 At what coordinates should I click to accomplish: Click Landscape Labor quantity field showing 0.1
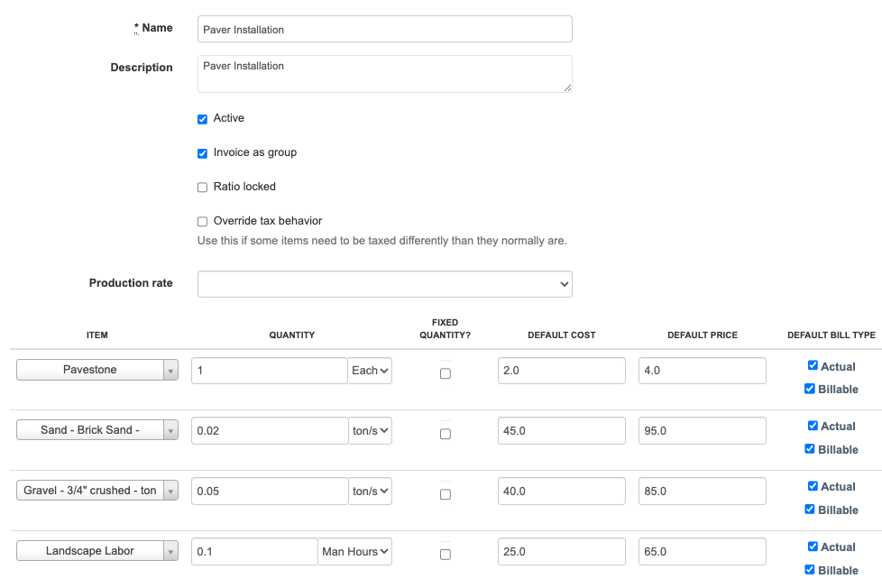coord(253,551)
